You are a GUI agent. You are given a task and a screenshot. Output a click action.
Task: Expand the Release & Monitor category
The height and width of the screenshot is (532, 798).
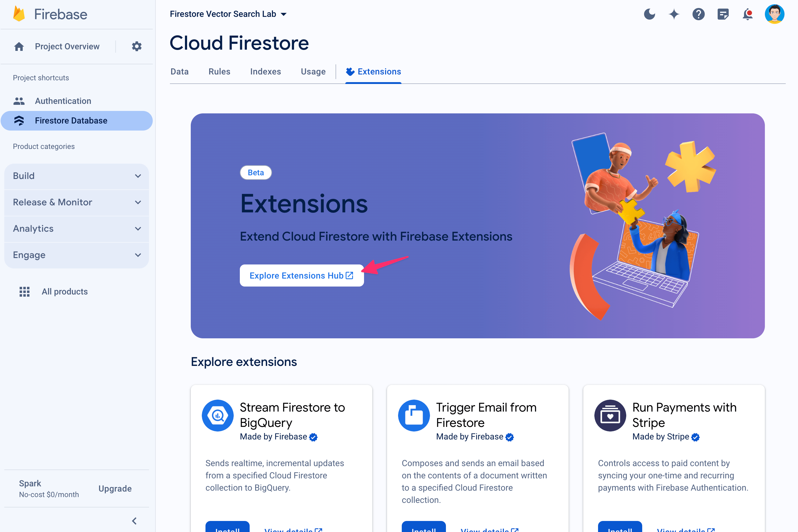coord(77,203)
